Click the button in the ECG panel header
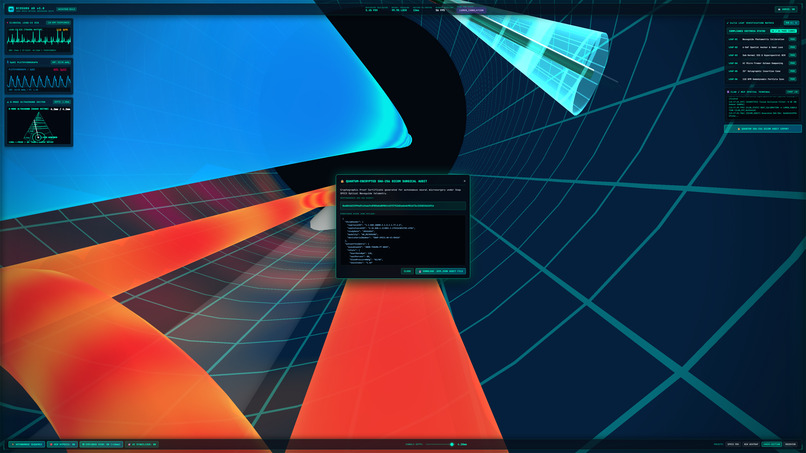 tap(58, 23)
